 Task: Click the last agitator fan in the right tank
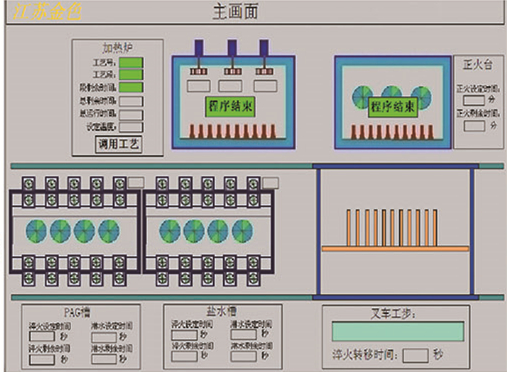point(242,231)
